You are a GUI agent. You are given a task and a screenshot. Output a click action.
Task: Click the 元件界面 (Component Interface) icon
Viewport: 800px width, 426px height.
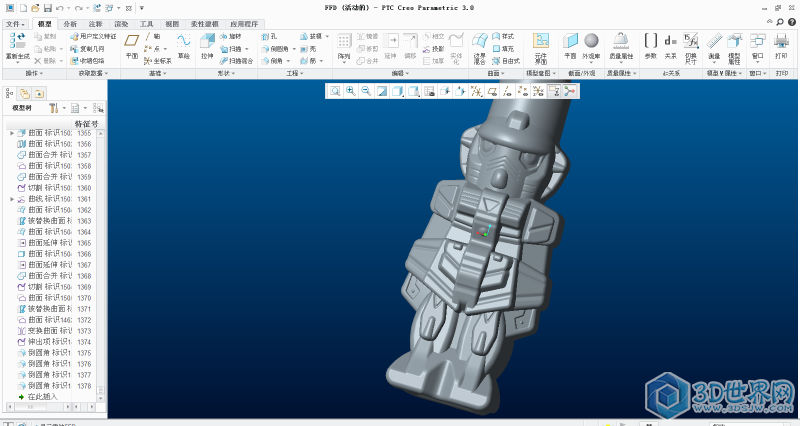coord(541,41)
